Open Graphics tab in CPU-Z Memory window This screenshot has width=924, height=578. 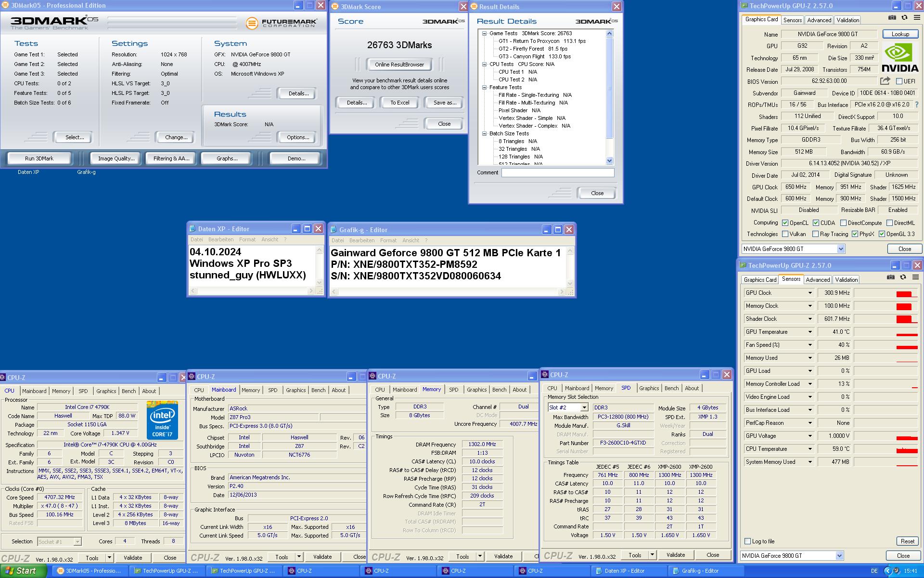[x=476, y=390]
